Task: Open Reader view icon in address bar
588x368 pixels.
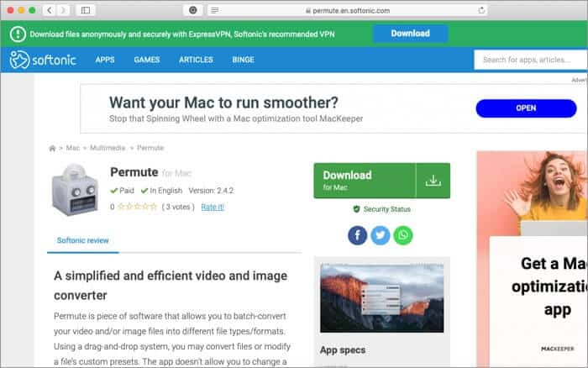Action: [x=215, y=11]
